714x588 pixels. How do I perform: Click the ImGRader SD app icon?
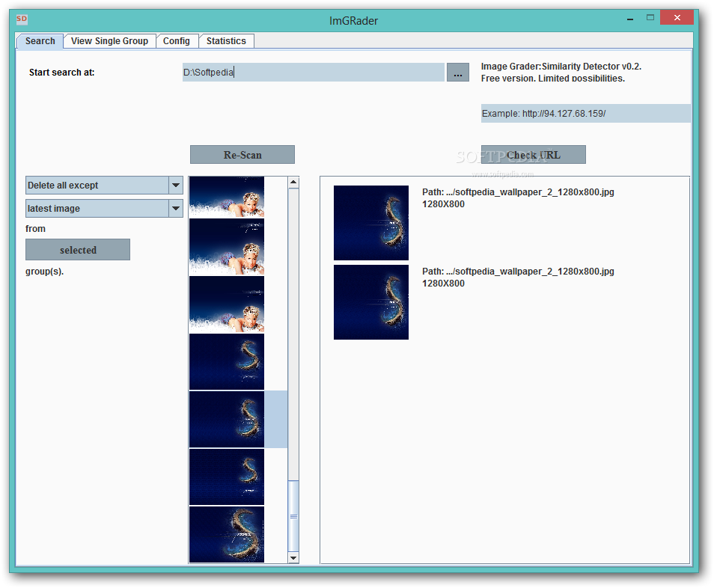22,19
